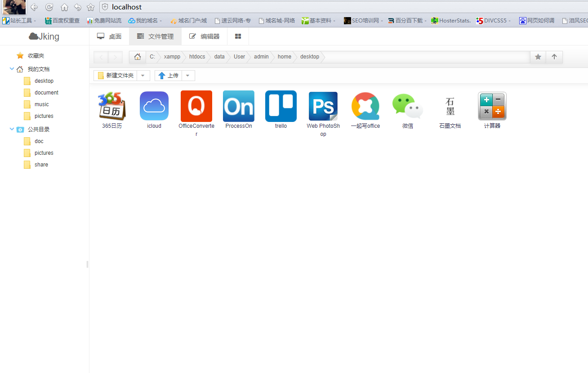Open the SEO培训网 bookmark
Screen dimensions: 588x373
click(x=363, y=21)
